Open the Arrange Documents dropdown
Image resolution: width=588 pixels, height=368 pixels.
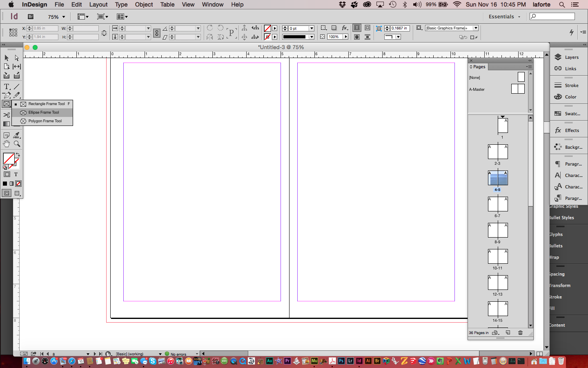[x=122, y=17]
